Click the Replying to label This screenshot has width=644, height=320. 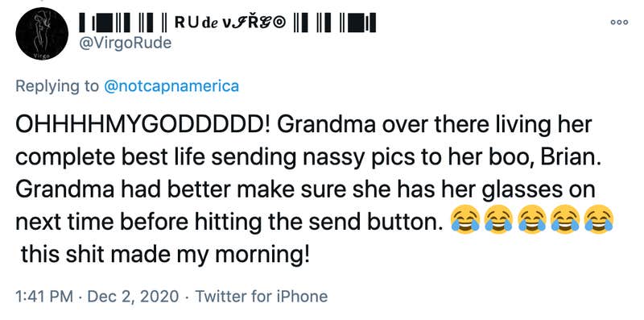[57, 86]
